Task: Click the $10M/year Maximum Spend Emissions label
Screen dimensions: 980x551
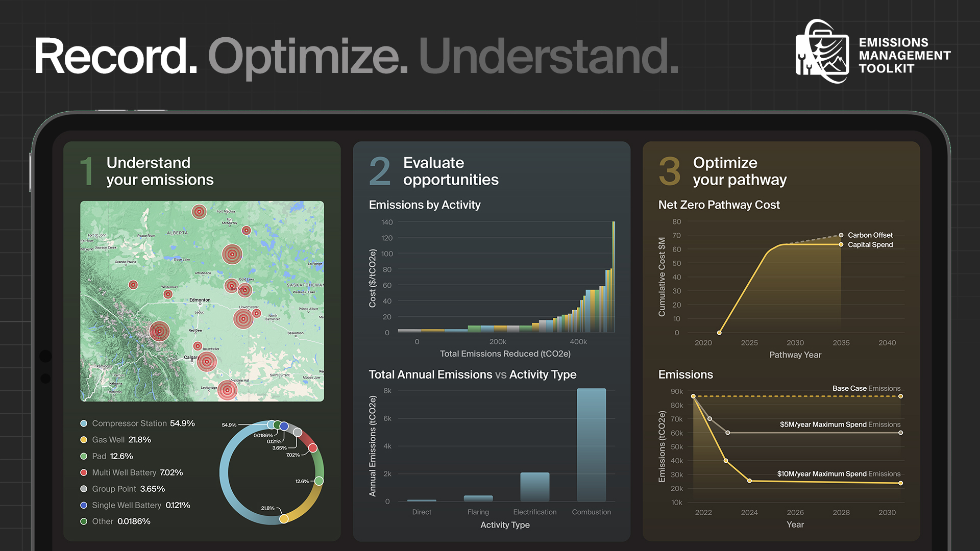Action: click(839, 474)
